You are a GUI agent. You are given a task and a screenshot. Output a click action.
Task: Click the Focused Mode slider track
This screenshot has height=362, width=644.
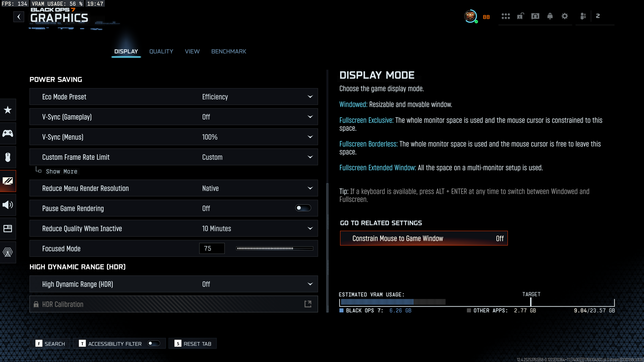[274, 248]
